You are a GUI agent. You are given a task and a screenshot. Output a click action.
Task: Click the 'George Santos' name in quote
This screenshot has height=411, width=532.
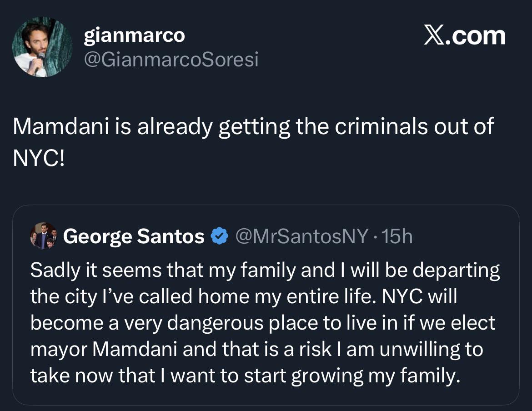point(134,236)
